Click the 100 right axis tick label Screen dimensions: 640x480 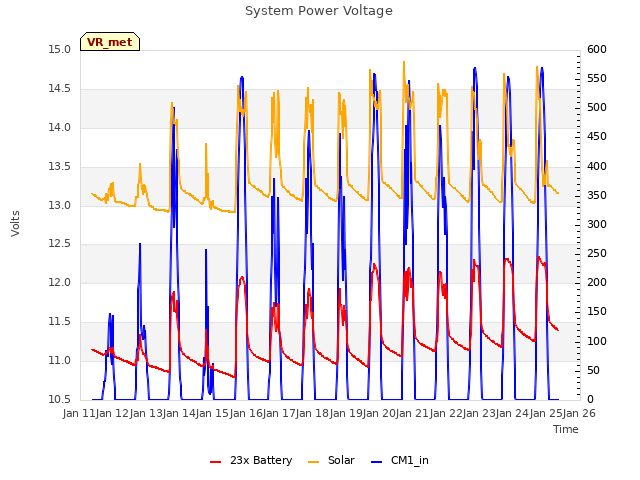pyautogui.click(x=597, y=341)
